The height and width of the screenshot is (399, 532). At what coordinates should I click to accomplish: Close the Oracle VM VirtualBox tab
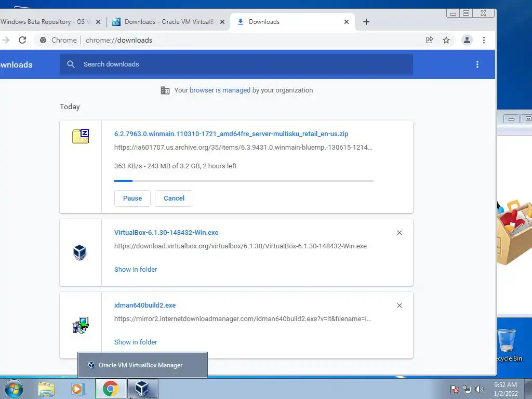[222, 22]
